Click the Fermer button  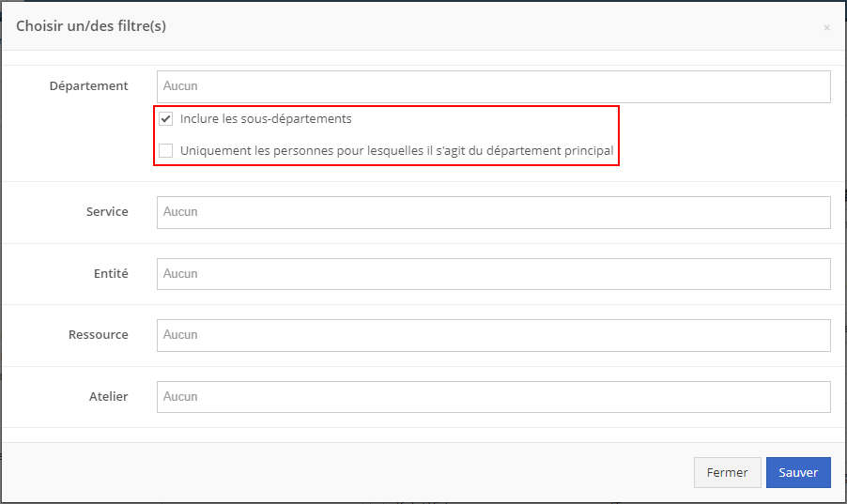727,473
